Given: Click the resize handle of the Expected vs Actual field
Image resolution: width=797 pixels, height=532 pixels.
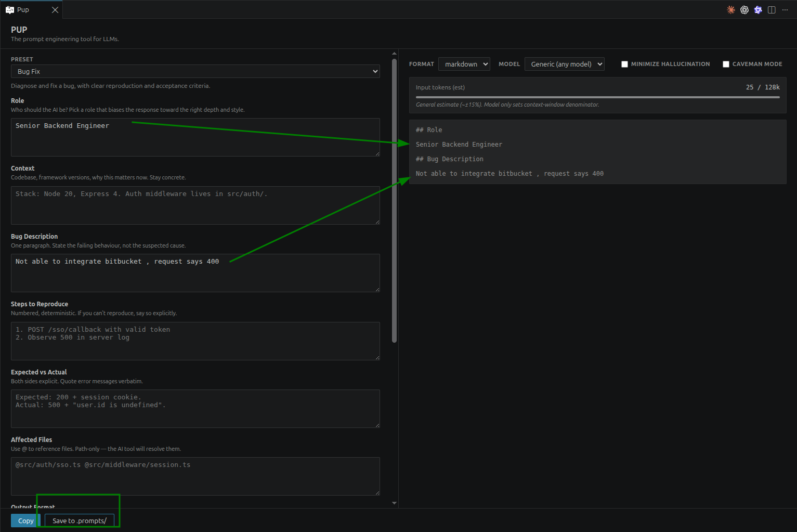Looking at the screenshot, I should pyautogui.click(x=377, y=425).
